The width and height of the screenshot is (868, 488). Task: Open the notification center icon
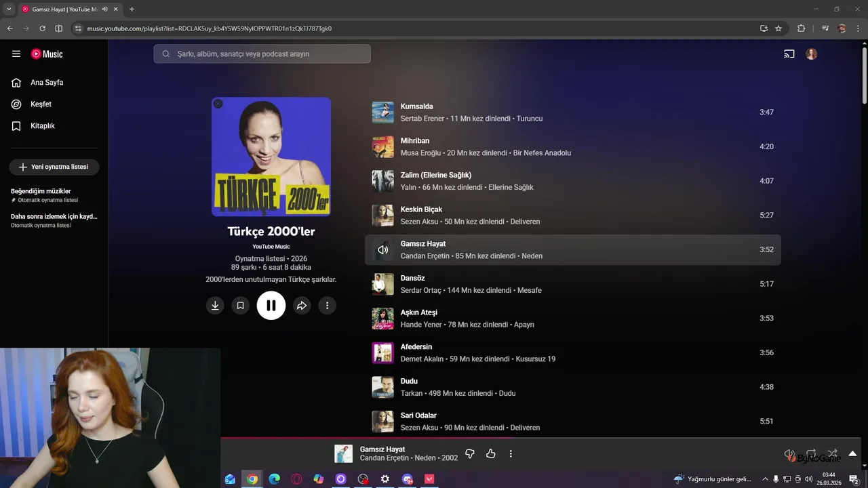tap(854, 479)
